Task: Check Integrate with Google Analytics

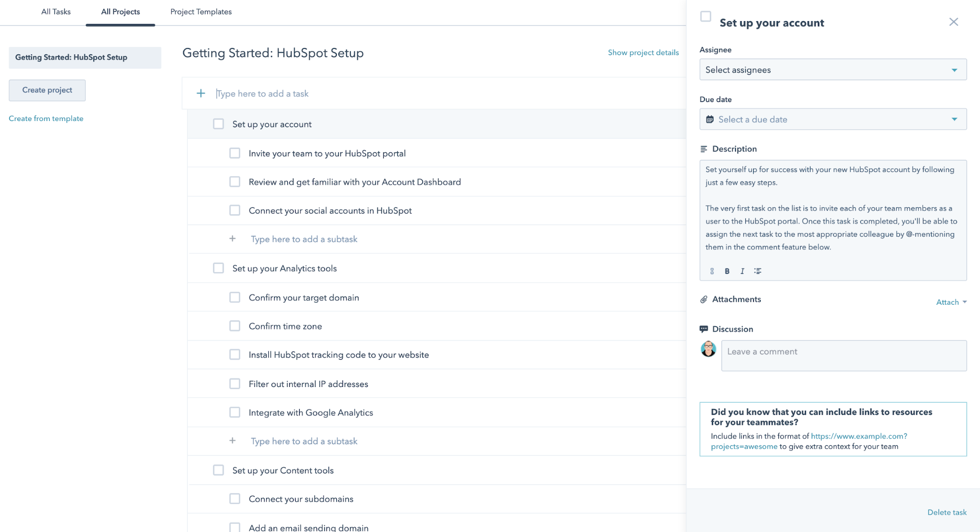Action: click(235, 412)
